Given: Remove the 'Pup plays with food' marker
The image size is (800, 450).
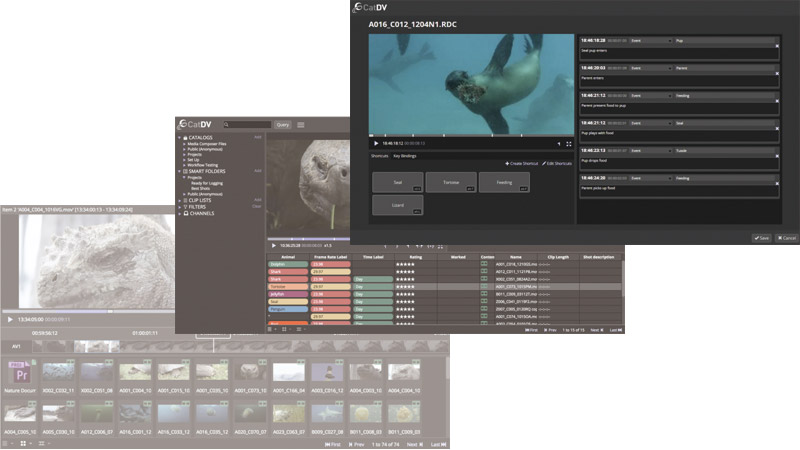Looking at the screenshot, I should [777, 129].
